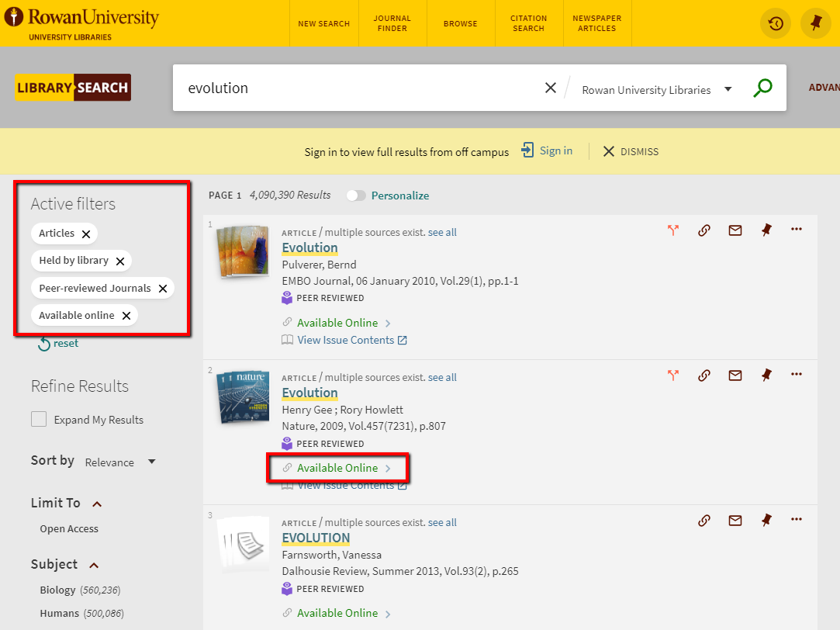Screen dimensions: 840x630
Task: Open Evolution by Henry Gee
Action: pyautogui.click(x=309, y=393)
